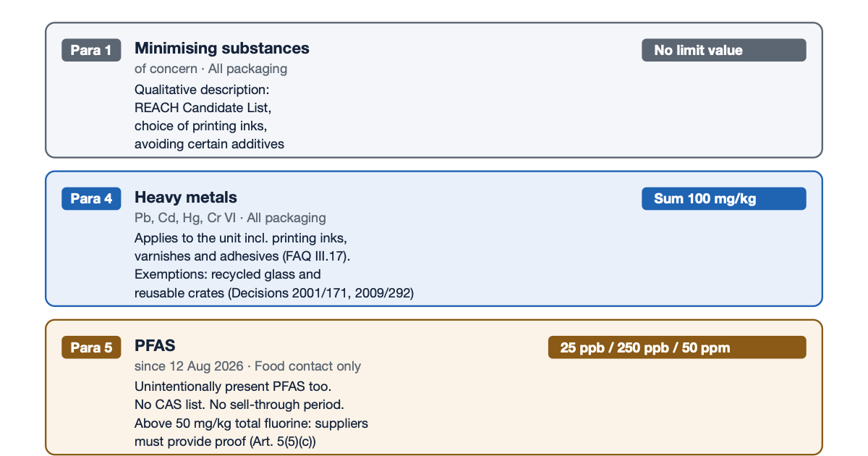Select the No limit value label
868x456 pixels.
723,50
